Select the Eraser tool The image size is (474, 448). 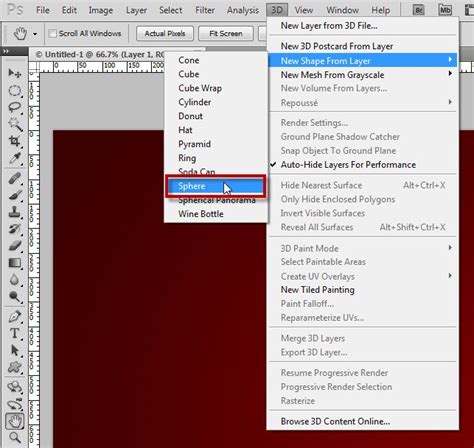pyautogui.click(x=15, y=246)
